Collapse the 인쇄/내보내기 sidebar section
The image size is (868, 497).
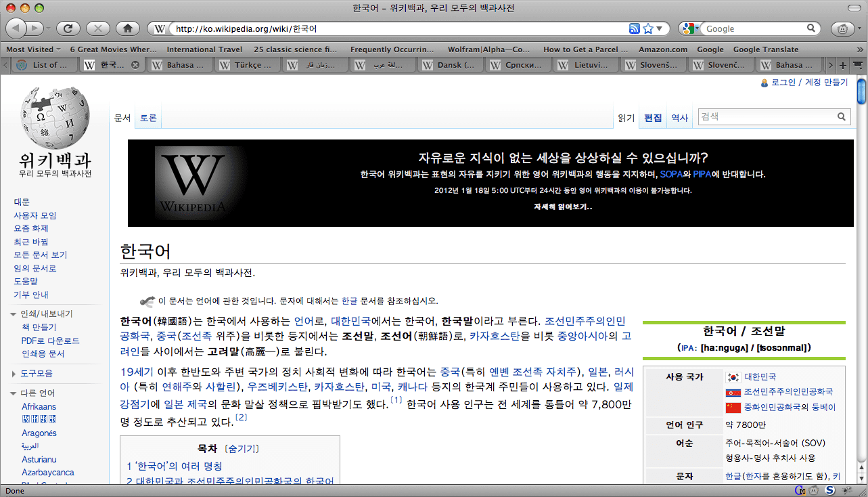(14, 314)
